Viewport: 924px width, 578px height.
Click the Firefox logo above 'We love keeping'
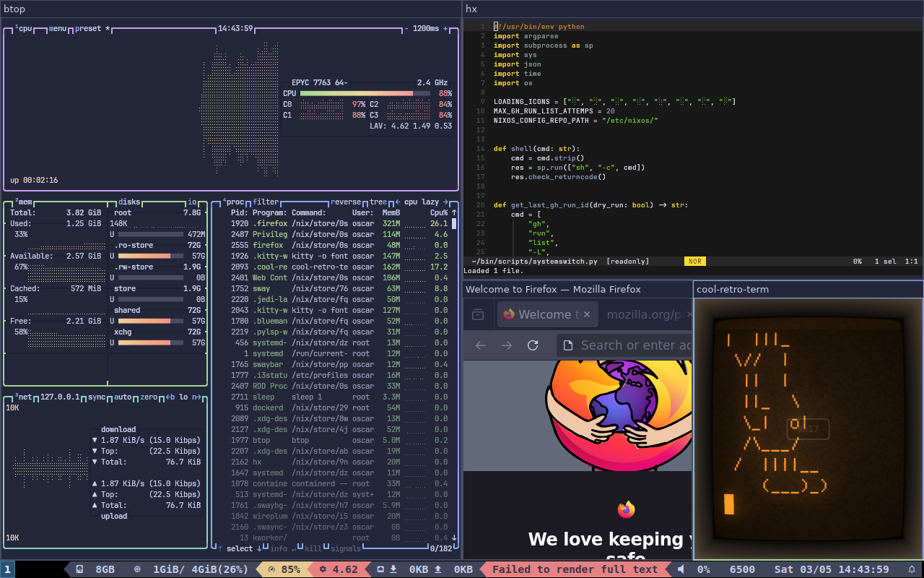[627, 509]
